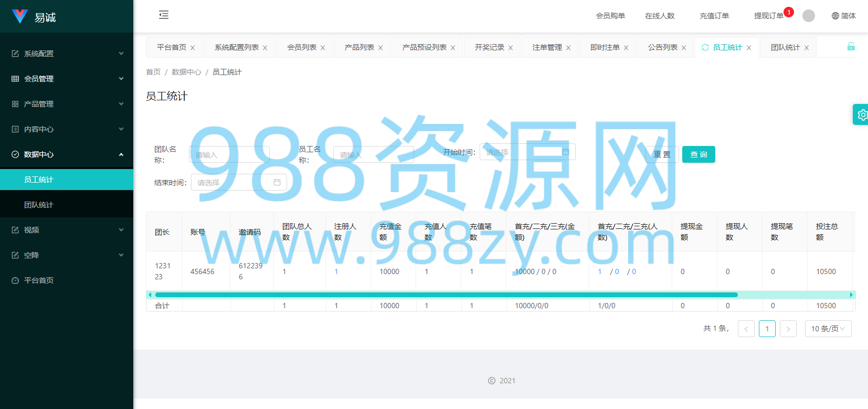868x409 pixels.
Task: Expand the 会员管理 sidebar menu
Action: click(67, 79)
